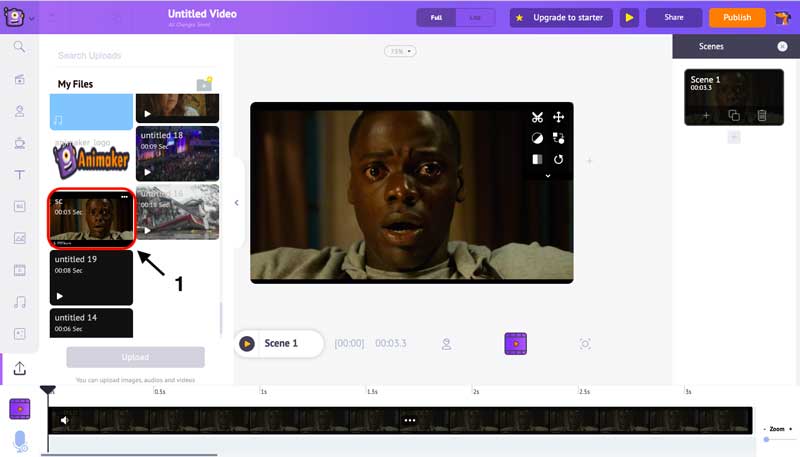
Task: Open the props library coffee cup icon
Action: [x=19, y=143]
